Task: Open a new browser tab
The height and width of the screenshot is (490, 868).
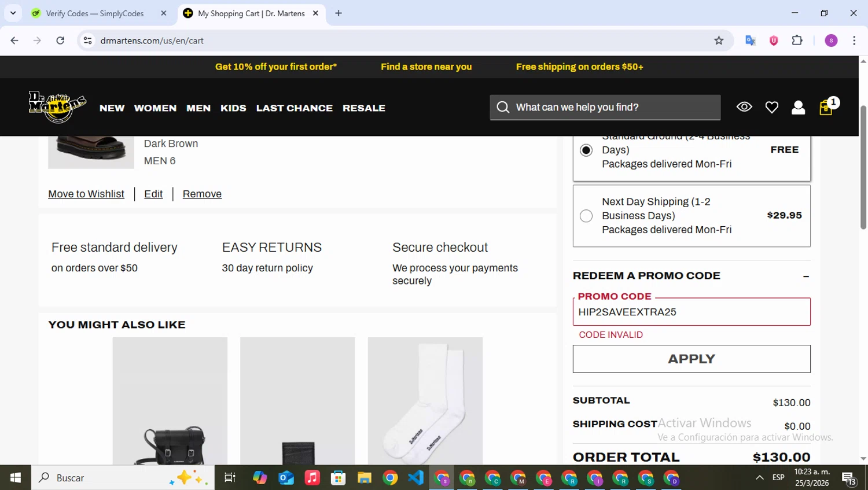Action: pos(339,13)
